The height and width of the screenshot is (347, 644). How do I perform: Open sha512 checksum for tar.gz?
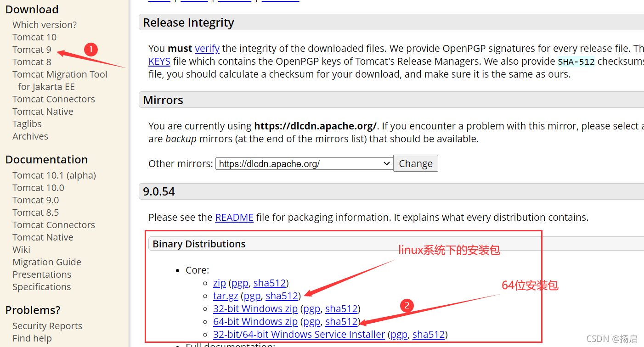[x=282, y=296]
